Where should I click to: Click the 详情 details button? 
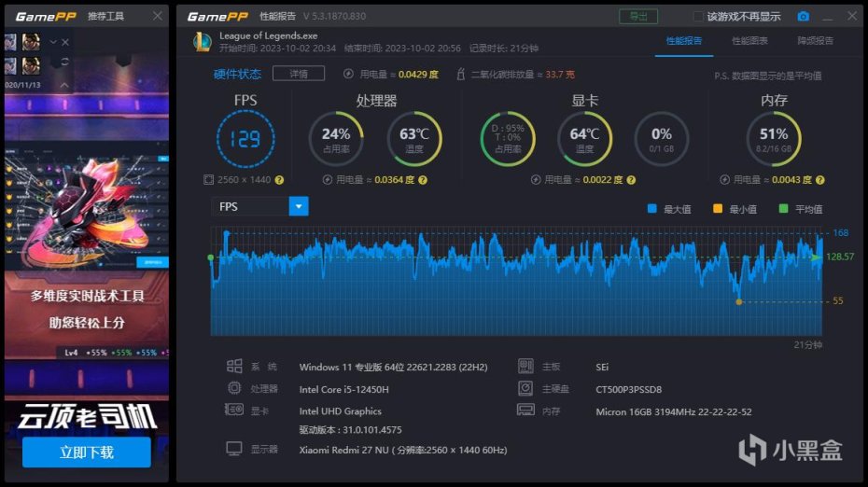(x=299, y=74)
